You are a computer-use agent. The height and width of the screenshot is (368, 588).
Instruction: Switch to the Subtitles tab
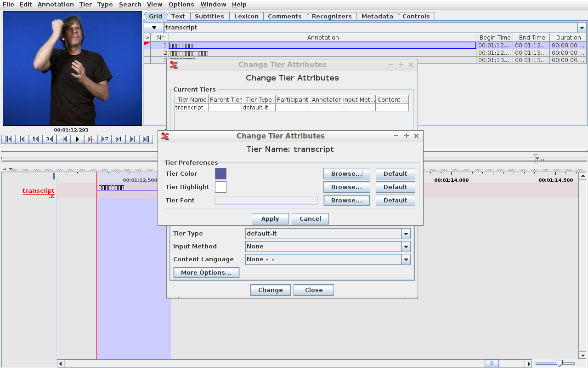pos(209,16)
